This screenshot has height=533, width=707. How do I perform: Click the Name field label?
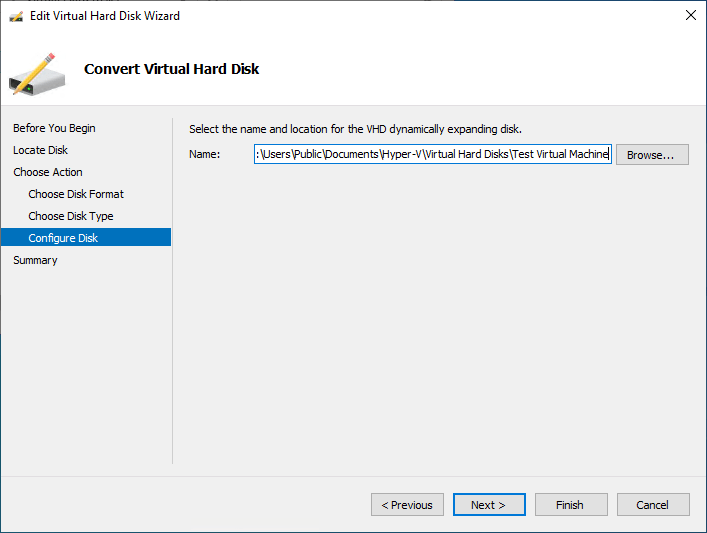tap(204, 154)
